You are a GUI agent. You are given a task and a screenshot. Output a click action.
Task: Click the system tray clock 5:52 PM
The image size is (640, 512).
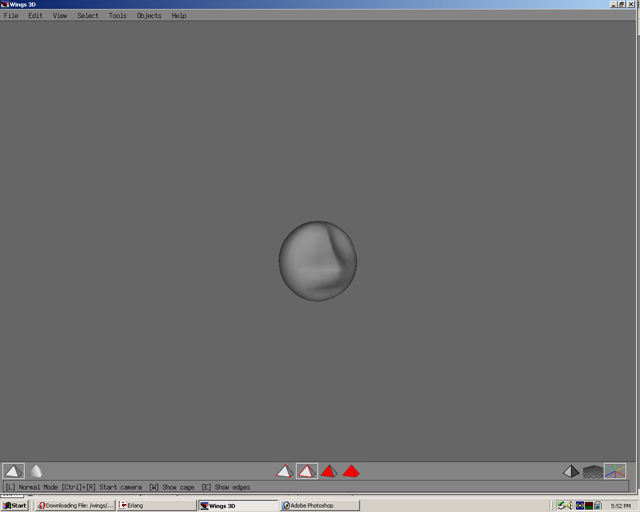tap(620, 506)
